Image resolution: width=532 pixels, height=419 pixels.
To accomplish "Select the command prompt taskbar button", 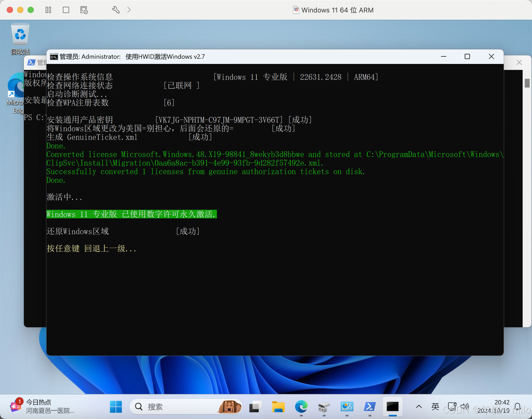I will [393, 407].
